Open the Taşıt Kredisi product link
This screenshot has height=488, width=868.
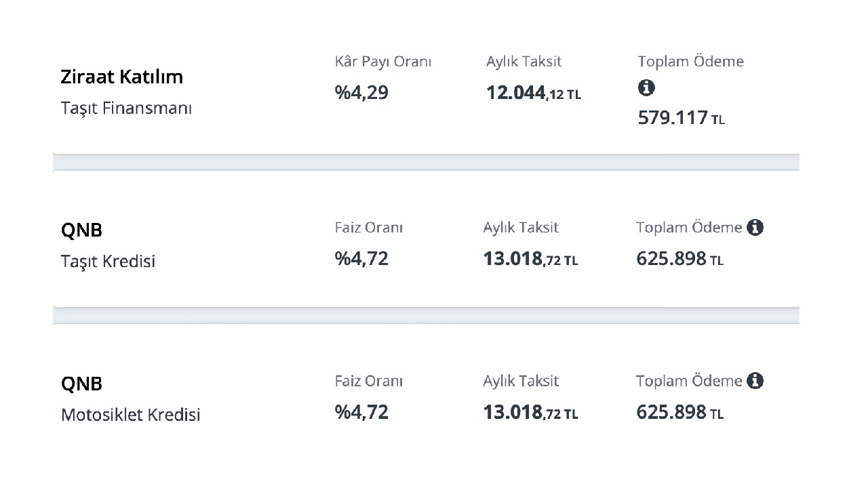pyautogui.click(x=108, y=262)
